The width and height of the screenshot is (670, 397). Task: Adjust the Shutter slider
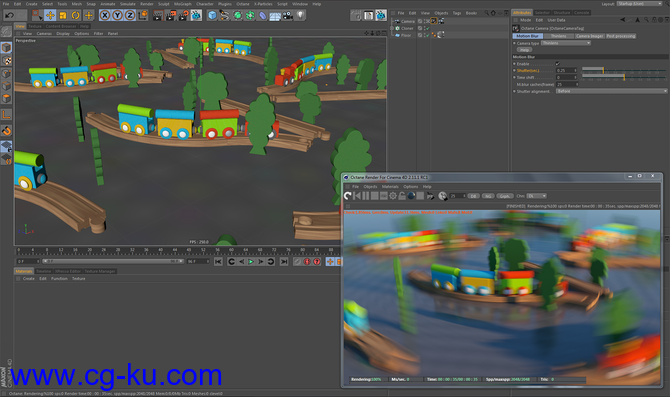click(x=623, y=71)
